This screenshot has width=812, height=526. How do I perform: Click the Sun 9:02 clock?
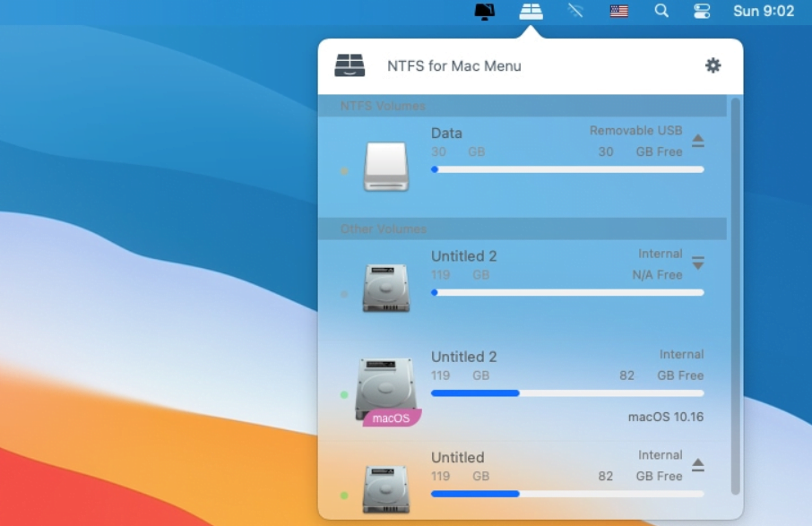pyautogui.click(x=764, y=11)
